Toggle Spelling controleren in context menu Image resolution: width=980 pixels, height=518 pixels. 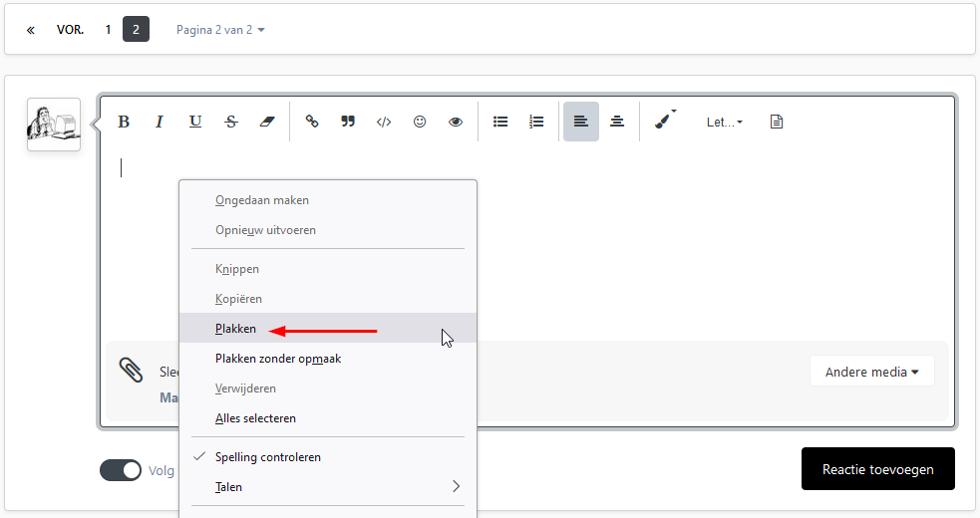coord(267,457)
